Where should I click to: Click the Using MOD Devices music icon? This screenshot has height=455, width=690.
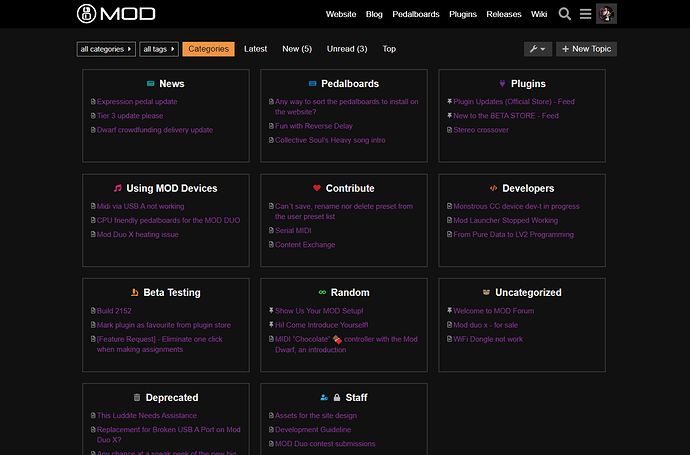click(117, 188)
